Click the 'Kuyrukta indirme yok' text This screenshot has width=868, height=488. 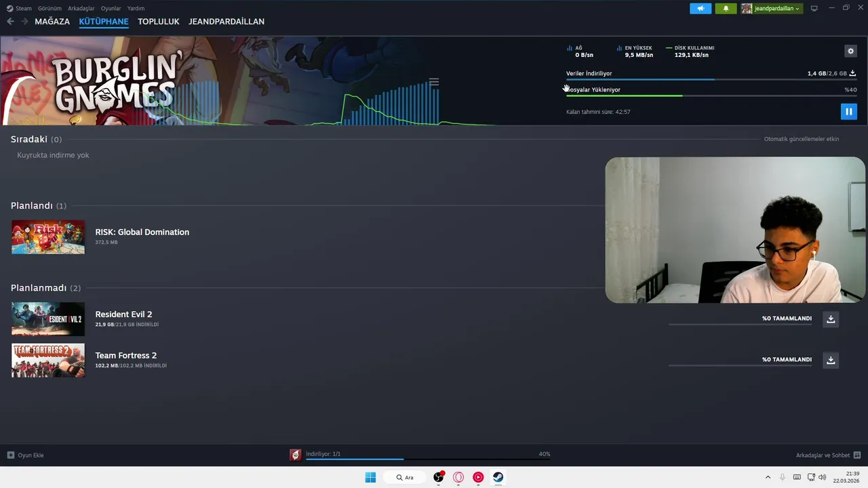[53, 155]
